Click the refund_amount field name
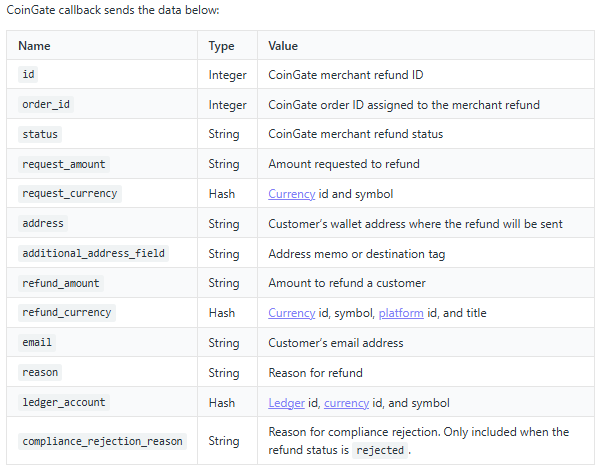The width and height of the screenshot is (605, 471). (61, 284)
